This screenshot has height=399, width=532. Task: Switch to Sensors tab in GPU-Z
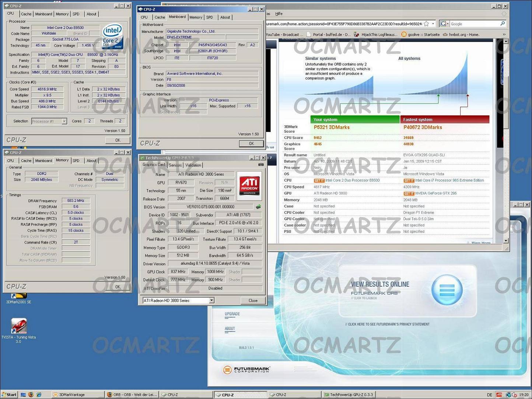click(x=175, y=165)
